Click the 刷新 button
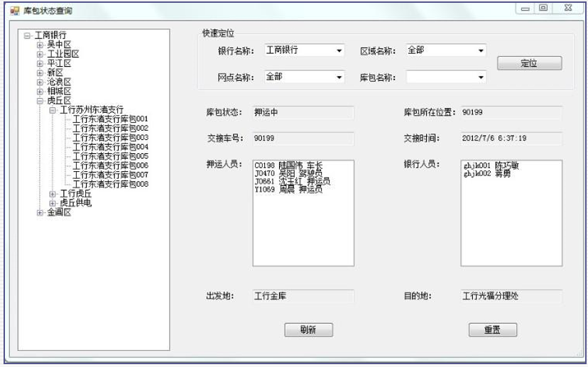The height and width of the screenshot is (367, 588). click(x=309, y=330)
